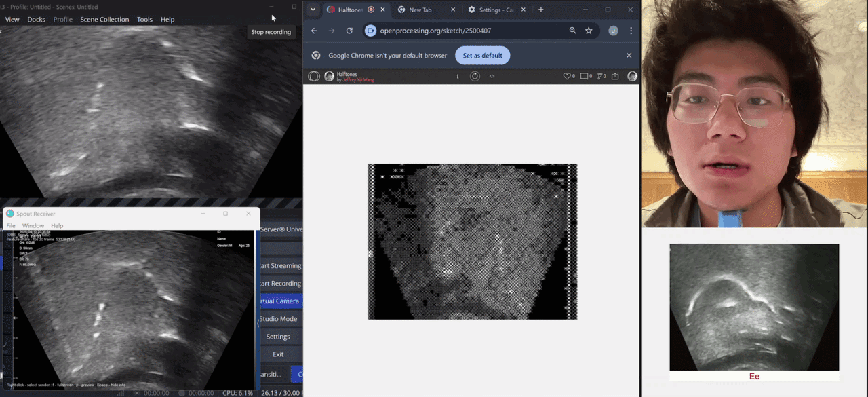Go back in Chrome
868x397 pixels.
314,31
